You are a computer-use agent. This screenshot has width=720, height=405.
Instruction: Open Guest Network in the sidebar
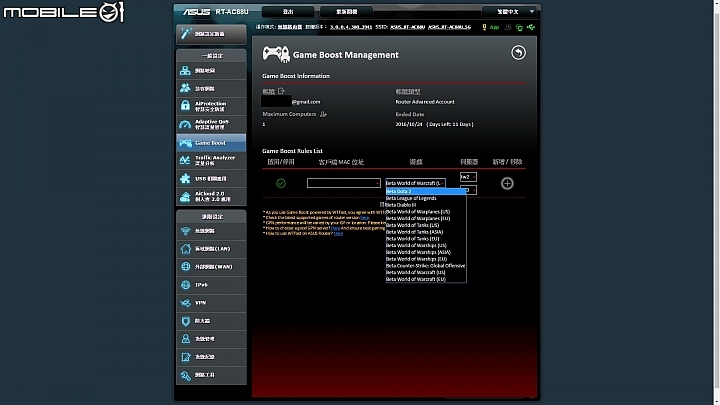pyautogui.click(x=211, y=88)
